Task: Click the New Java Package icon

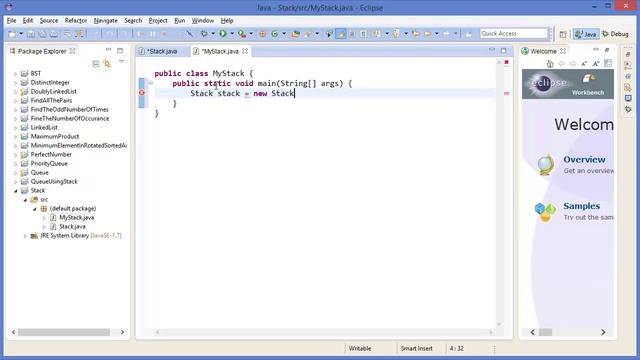Action: click(262, 34)
